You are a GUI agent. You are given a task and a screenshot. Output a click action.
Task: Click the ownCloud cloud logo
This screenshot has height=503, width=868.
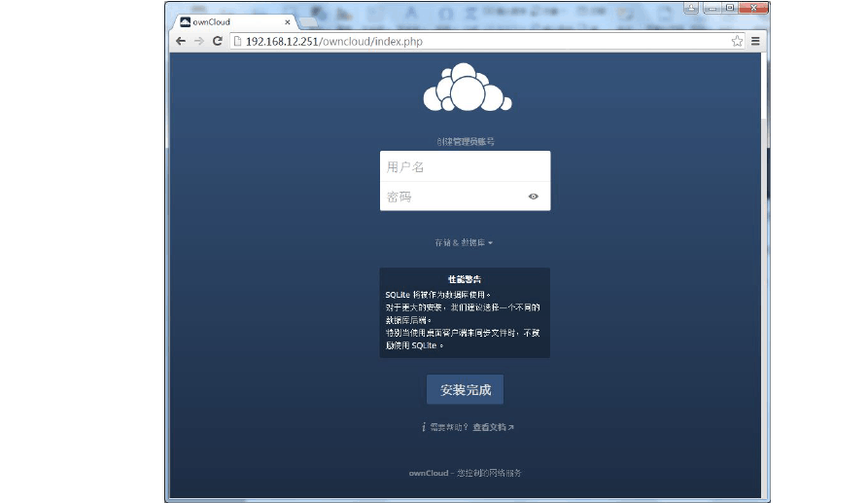(467, 89)
